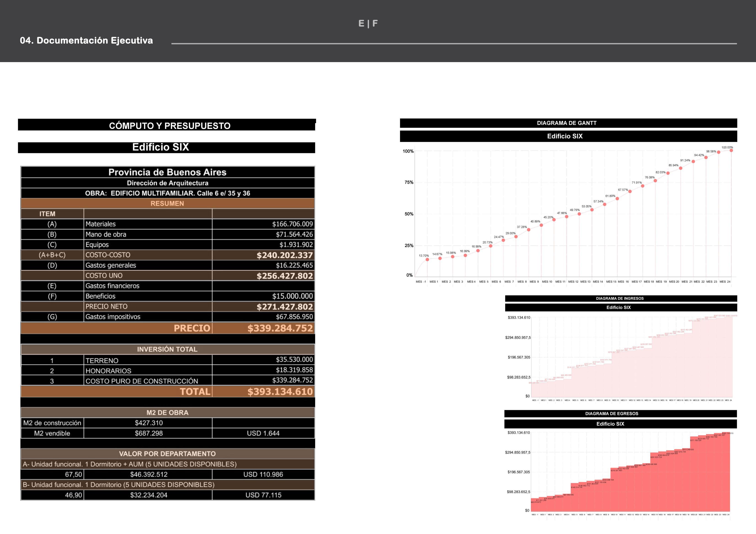Click the 04. Documentación Ejecutiva header title
This screenshot has width=756, height=534.
[x=86, y=40]
